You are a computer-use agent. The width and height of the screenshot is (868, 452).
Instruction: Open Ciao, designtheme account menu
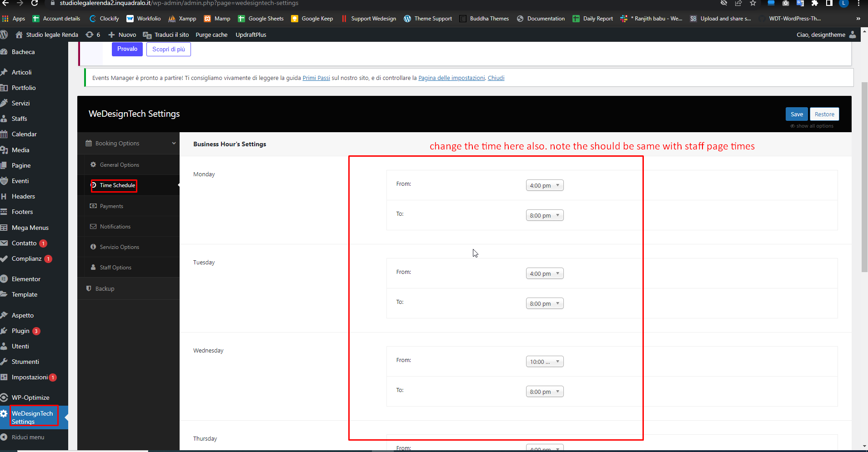click(826, 35)
